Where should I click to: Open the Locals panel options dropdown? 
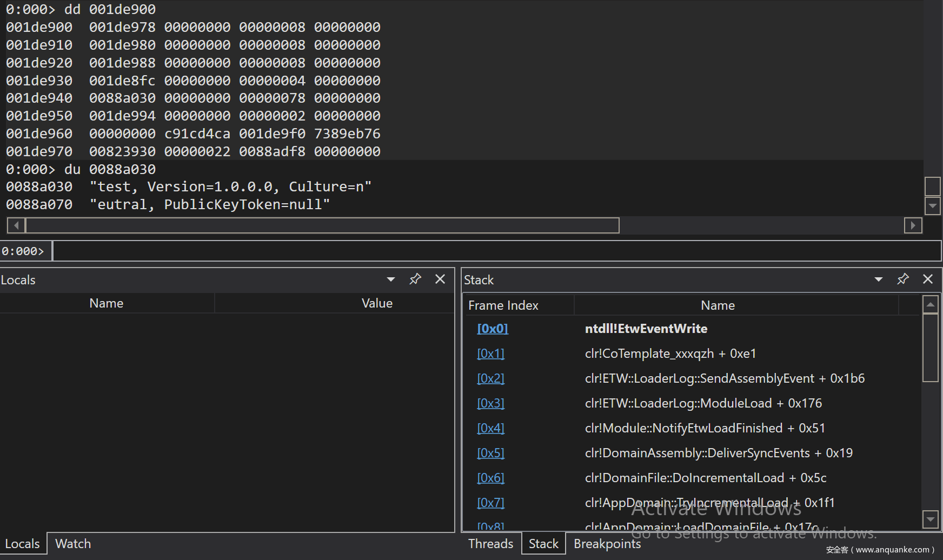390,279
